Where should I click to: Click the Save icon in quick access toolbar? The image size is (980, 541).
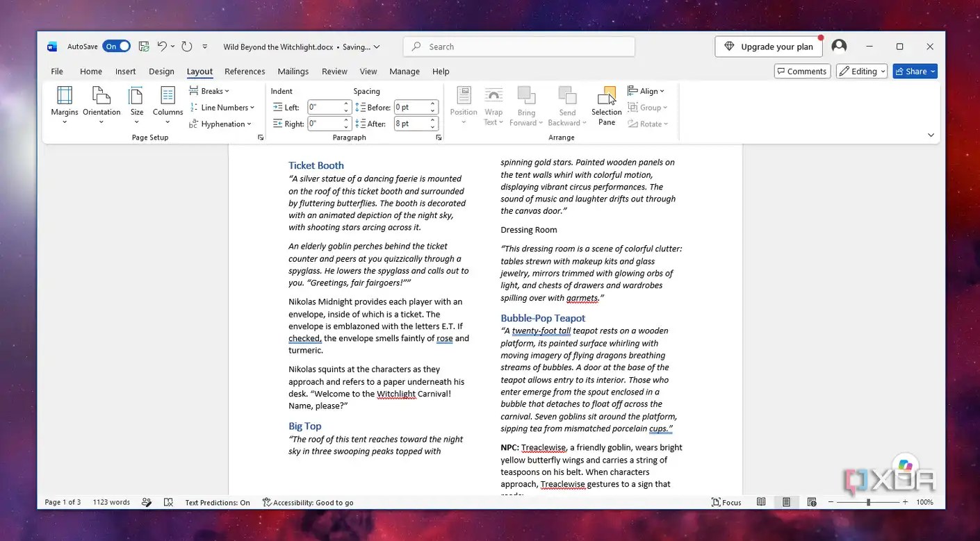(144, 47)
